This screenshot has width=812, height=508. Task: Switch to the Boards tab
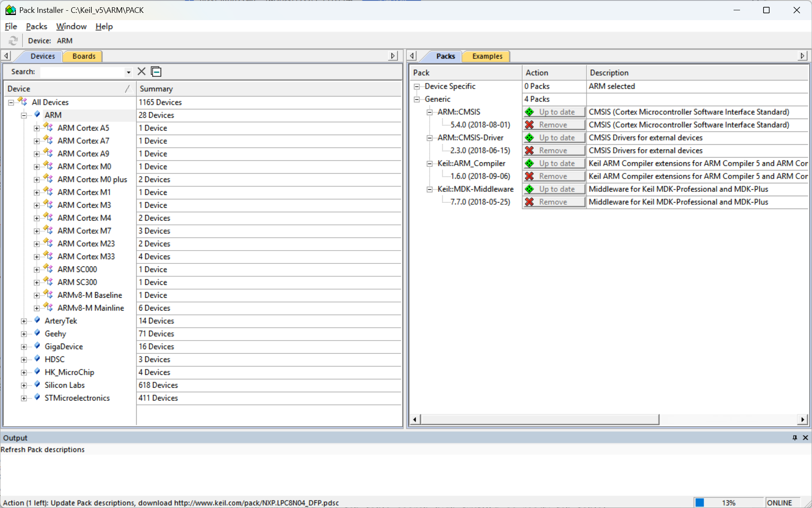tap(84, 56)
